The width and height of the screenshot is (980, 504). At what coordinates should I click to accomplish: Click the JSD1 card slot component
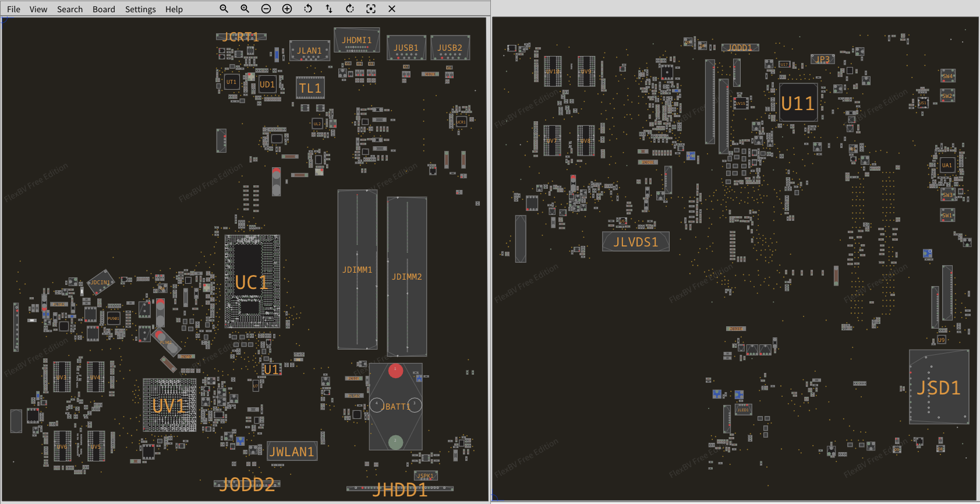[x=939, y=387]
